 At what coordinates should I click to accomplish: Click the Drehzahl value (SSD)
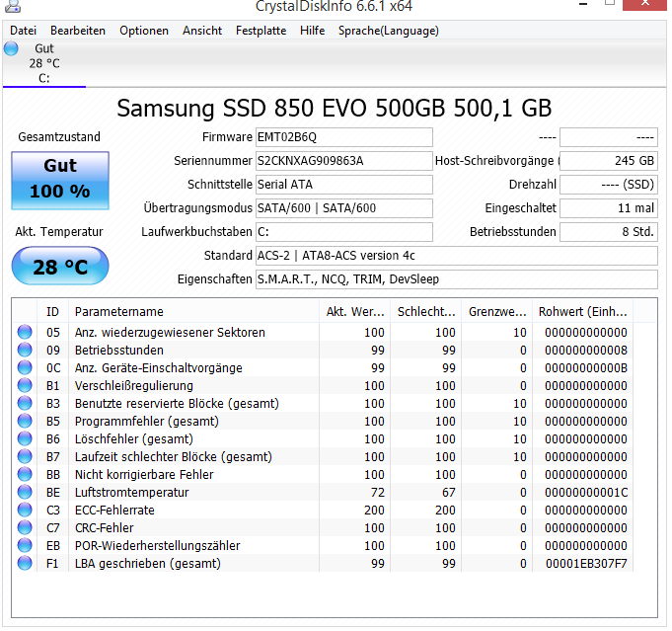click(609, 184)
